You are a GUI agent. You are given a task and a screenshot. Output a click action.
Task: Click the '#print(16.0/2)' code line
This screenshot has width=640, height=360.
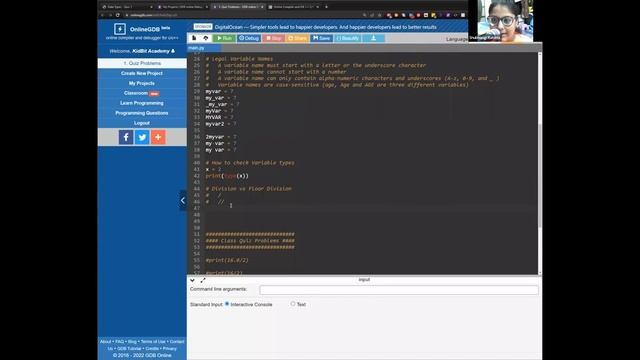[x=227, y=260]
